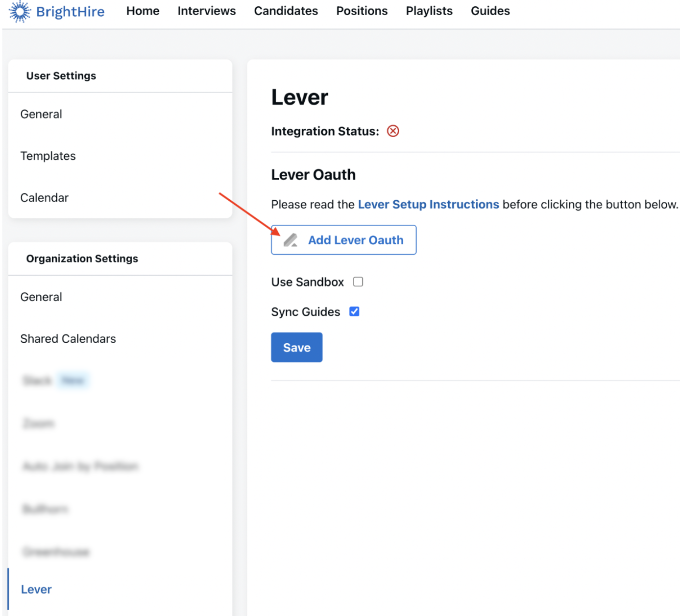This screenshot has height=616, width=680.
Task: Open the Bullhorn integration settings
Action: [45, 509]
